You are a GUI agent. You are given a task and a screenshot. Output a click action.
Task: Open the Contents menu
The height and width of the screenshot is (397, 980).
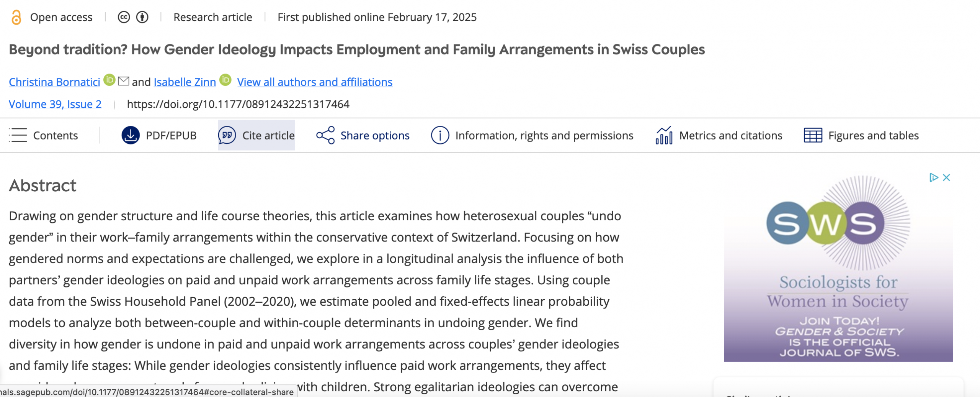point(44,135)
